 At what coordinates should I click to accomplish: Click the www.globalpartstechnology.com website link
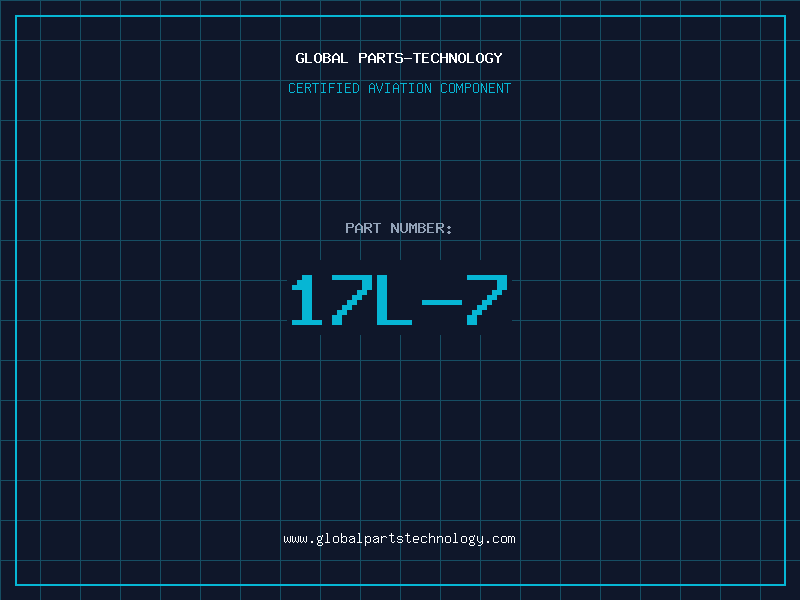[x=399, y=539]
